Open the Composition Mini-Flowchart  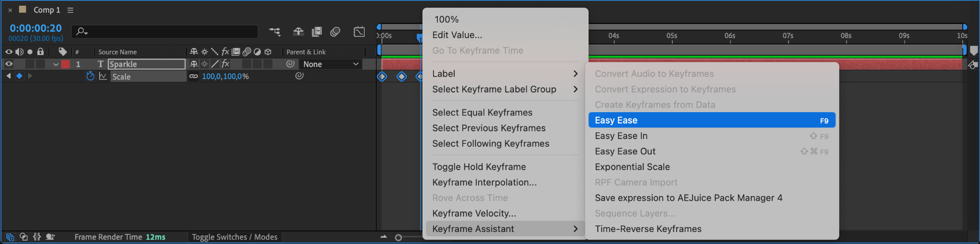pyautogui.click(x=275, y=32)
